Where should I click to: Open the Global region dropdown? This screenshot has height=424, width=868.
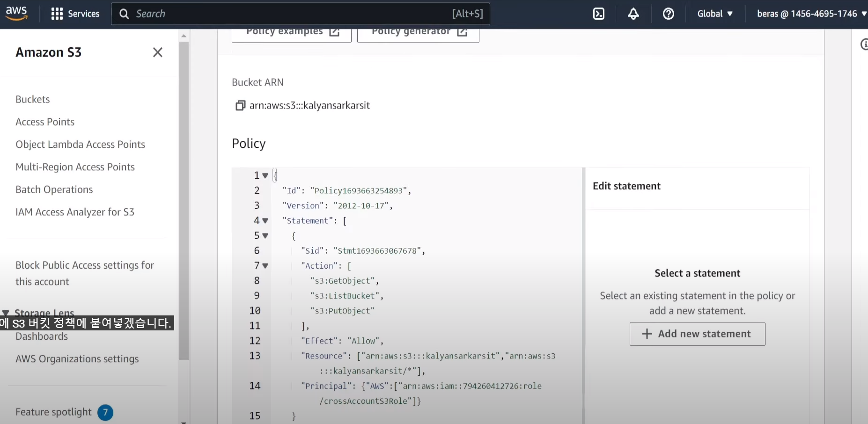[715, 14]
